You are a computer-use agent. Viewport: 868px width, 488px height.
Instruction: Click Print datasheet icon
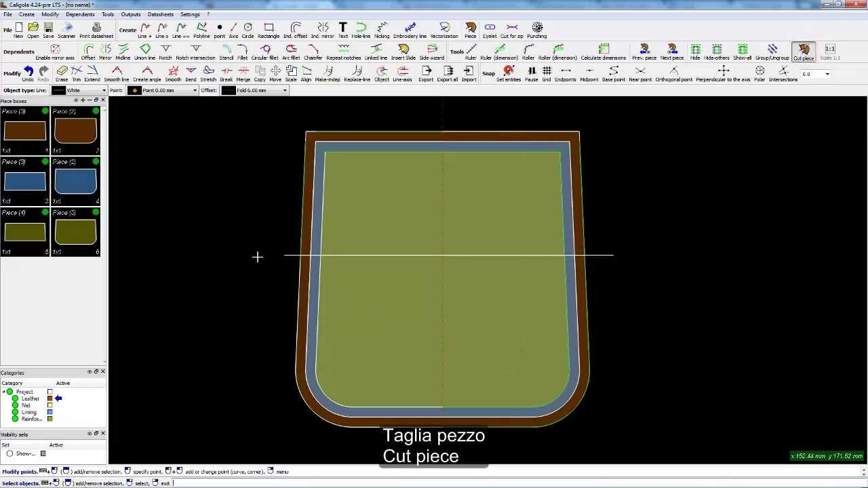[96, 30]
